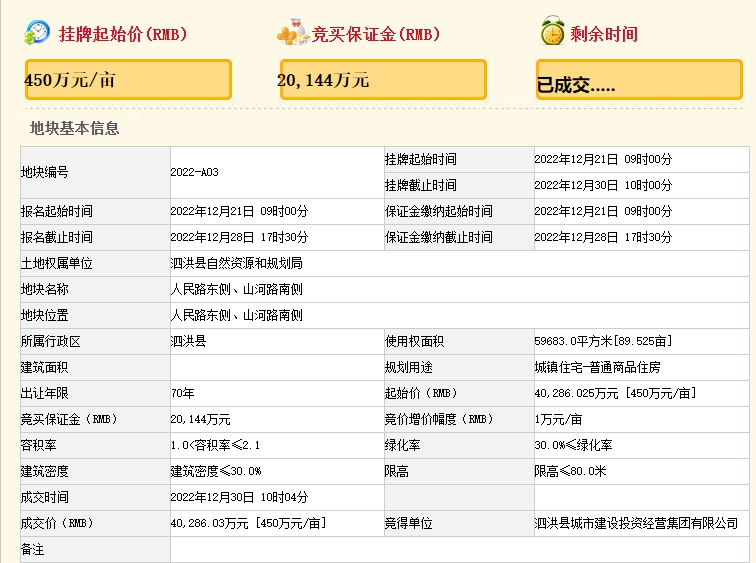
Task: Click the clock coin icon beside 挂牌起始价
Action: 37,33
